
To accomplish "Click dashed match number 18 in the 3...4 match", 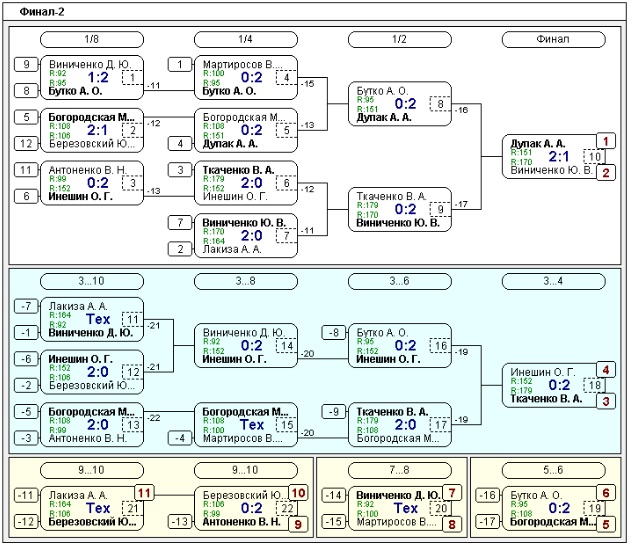I will 594,385.
